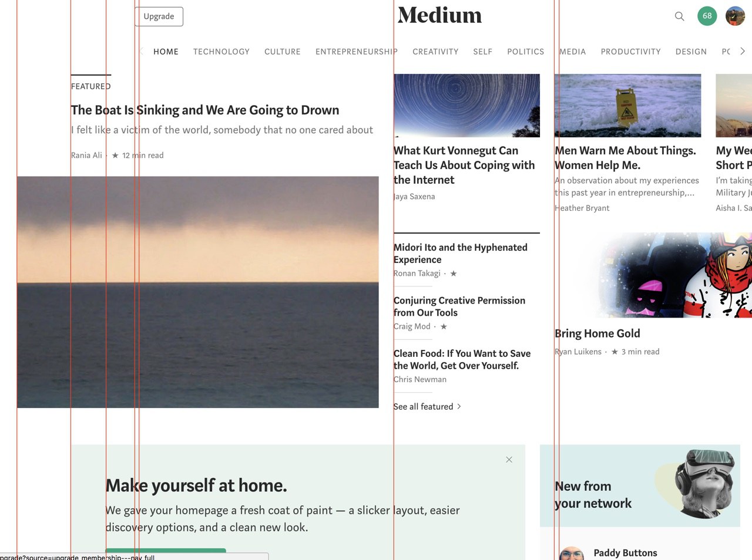
Task: Read Conjuring Creative Permission from Our Tools
Action: (x=459, y=306)
